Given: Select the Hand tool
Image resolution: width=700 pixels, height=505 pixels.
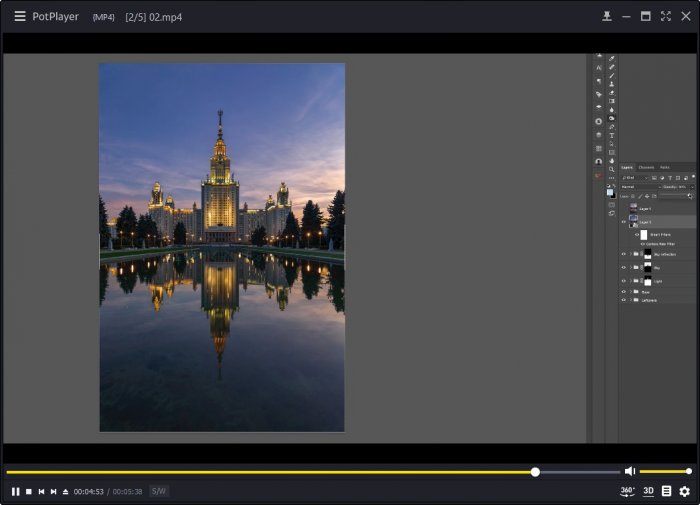Looking at the screenshot, I should pos(612,161).
